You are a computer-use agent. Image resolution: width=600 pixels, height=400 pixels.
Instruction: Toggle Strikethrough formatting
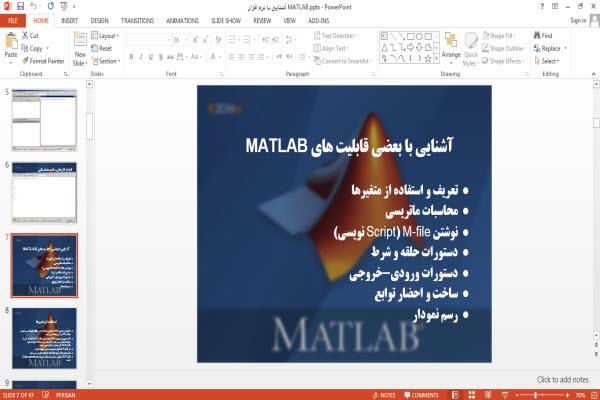[x=170, y=57]
